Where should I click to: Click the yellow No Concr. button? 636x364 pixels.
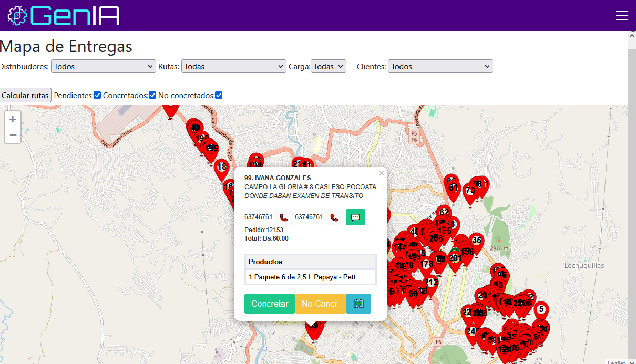[x=320, y=304]
